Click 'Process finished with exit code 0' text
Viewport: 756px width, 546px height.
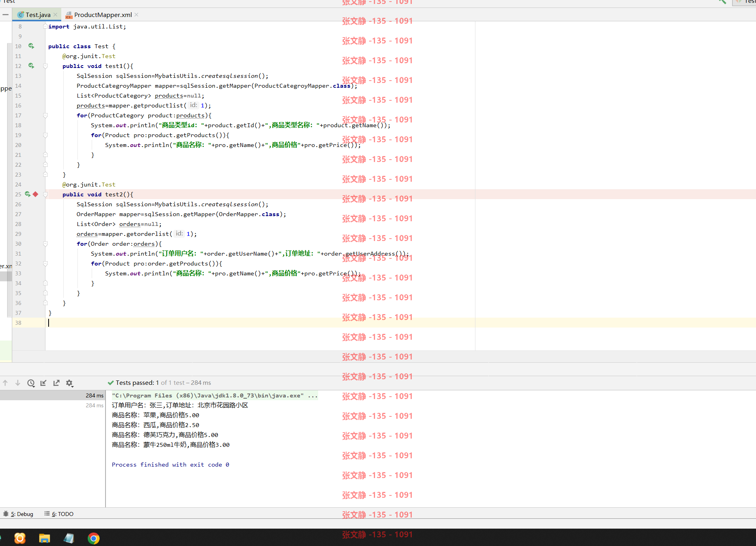[x=170, y=465]
